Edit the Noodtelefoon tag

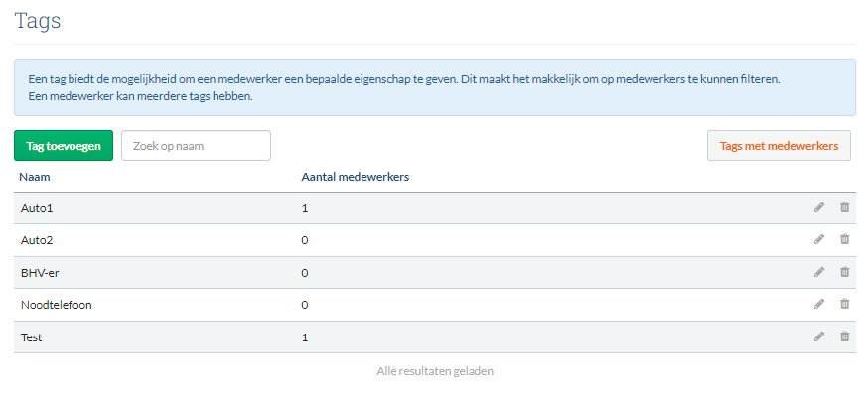(819, 304)
